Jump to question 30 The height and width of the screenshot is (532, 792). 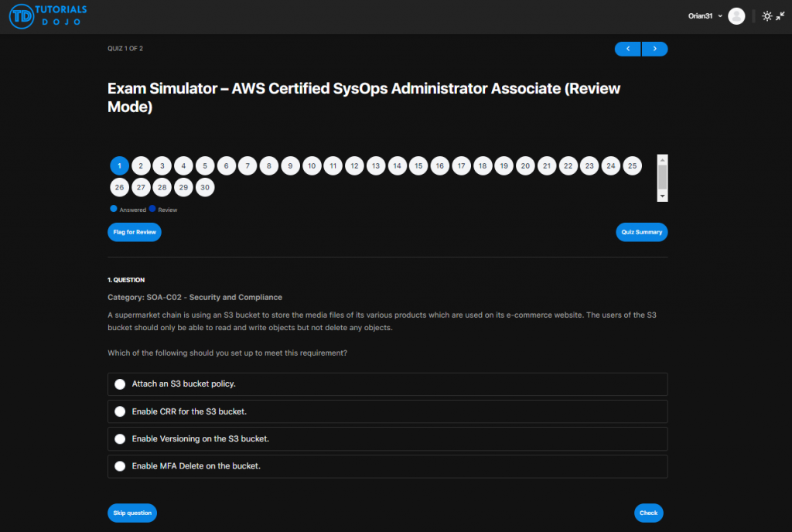click(x=205, y=187)
